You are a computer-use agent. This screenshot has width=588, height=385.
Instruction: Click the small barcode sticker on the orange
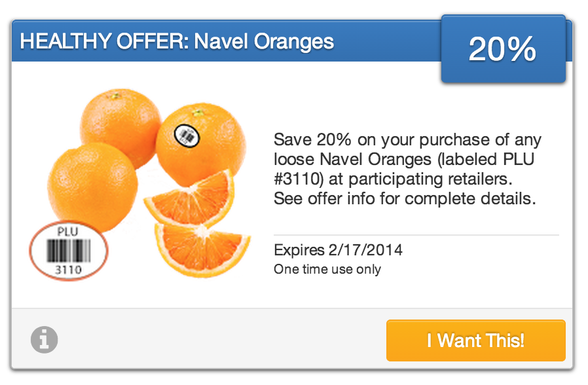[187, 136]
